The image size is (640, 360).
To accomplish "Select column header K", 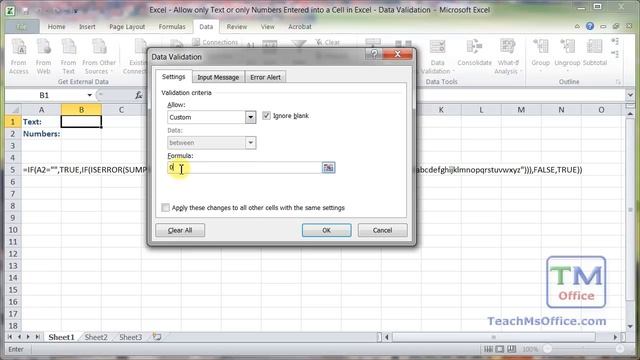I will coord(441,110).
